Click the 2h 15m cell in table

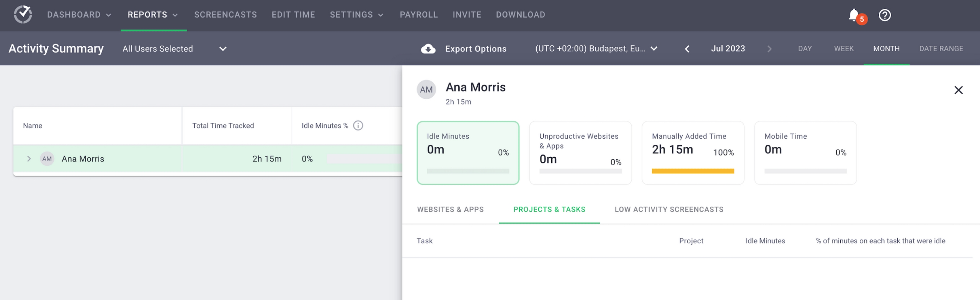tap(267, 159)
